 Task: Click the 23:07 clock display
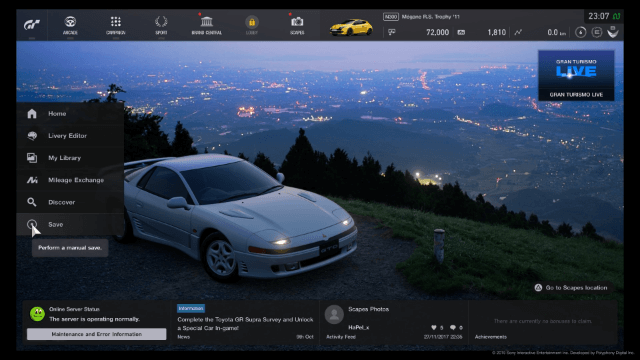point(598,16)
